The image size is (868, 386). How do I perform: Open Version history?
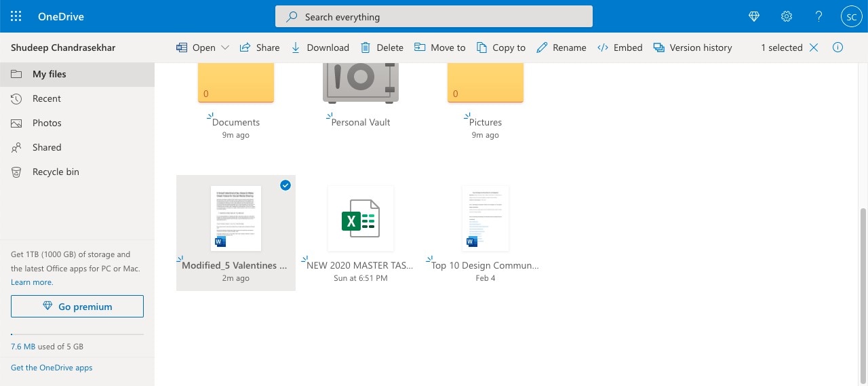(x=692, y=47)
